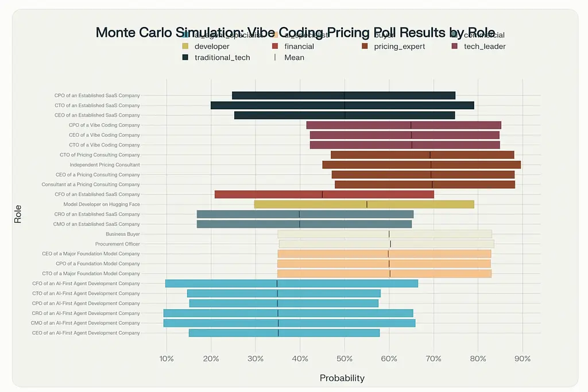The image size is (588, 392).
Task: Click the 90% tick label on x-axis
Action: (522, 359)
